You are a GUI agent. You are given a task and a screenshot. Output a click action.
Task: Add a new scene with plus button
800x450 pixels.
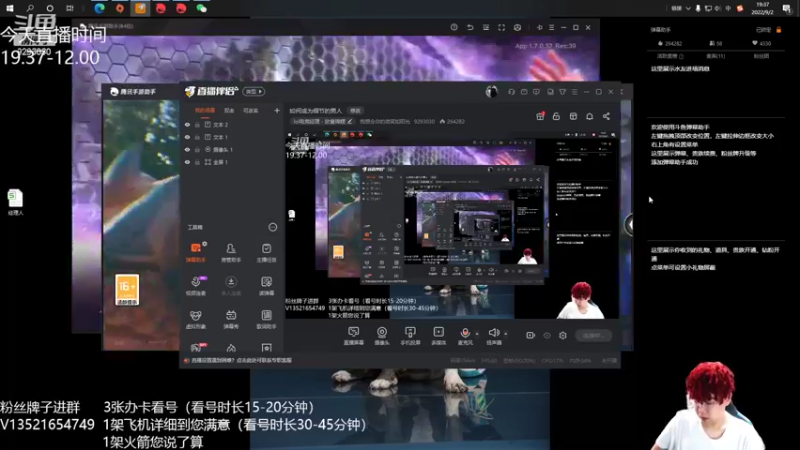click(277, 111)
